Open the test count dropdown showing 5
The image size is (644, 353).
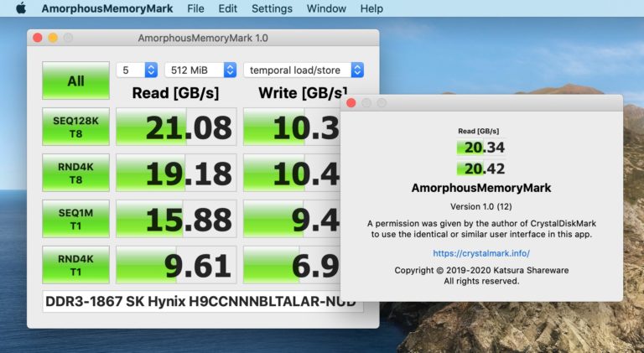pyautogui.click(x=137, y=70)
